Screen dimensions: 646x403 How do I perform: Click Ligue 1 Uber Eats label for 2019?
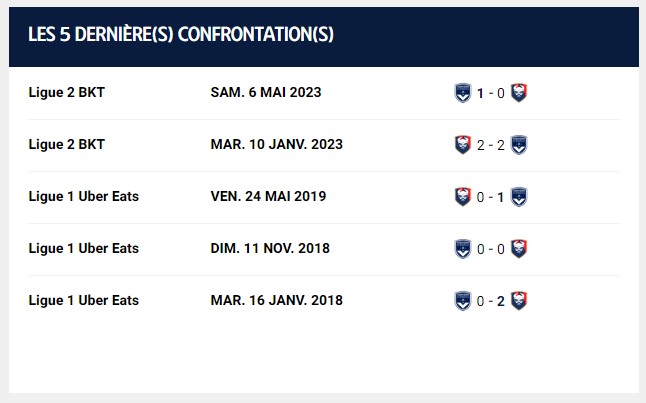pos(84,196)
